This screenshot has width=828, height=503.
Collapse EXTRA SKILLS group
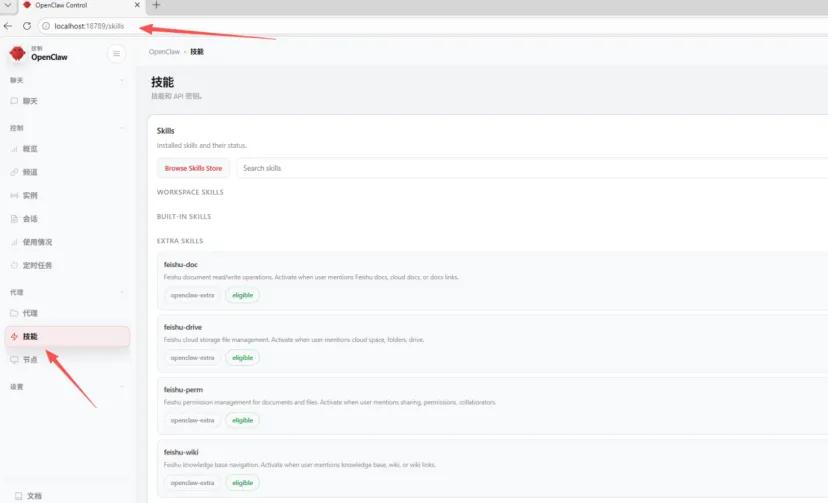coord(180,241)
